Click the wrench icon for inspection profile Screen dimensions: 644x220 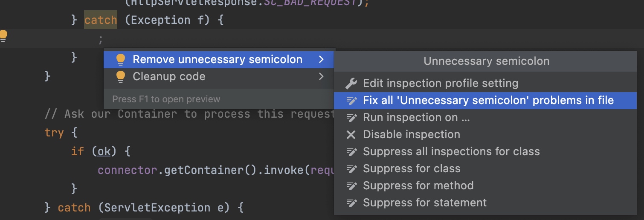click(351, 84)
